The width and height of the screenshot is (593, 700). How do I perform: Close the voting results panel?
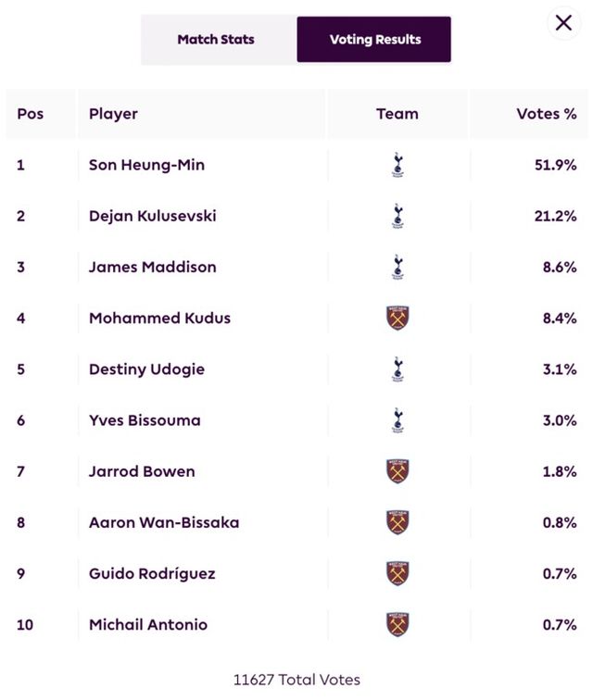coord(563,23)
